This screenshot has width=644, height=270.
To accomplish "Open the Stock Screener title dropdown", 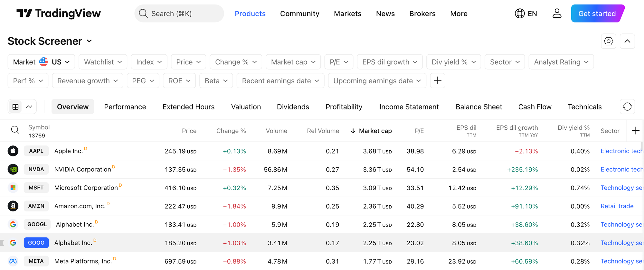I will (50, 41).
